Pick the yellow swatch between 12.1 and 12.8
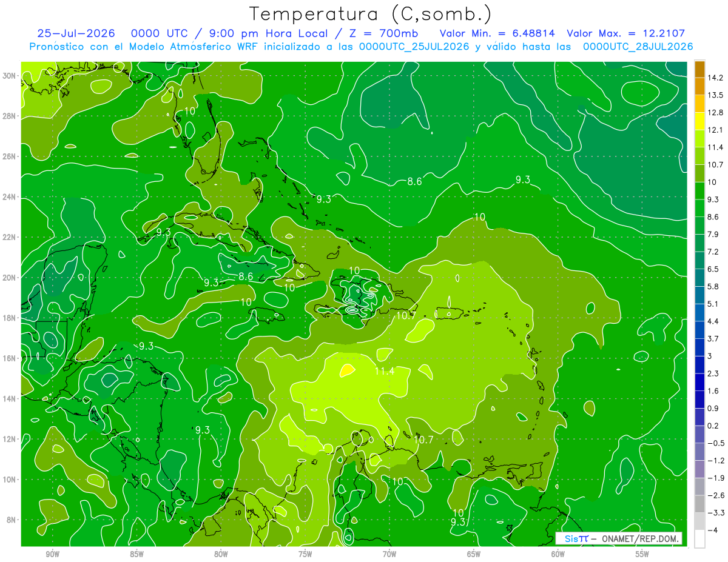The height and width of the screenshot is (562, 728). 699,121
